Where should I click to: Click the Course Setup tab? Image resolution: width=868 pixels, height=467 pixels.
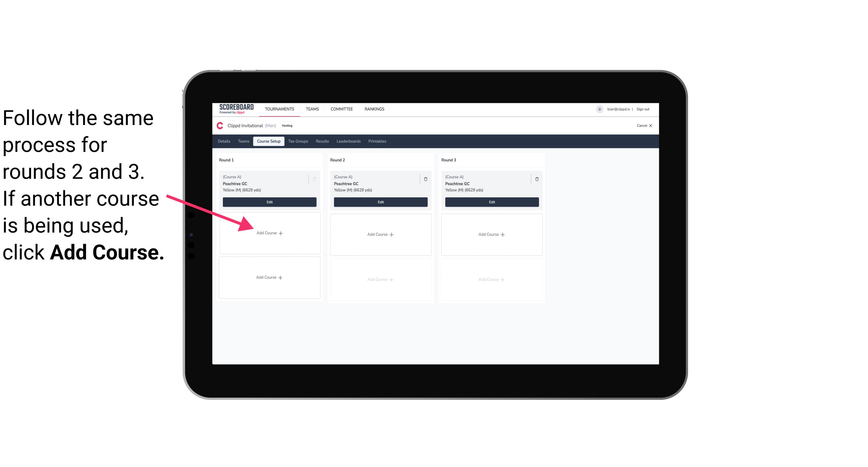pos(268,142)
